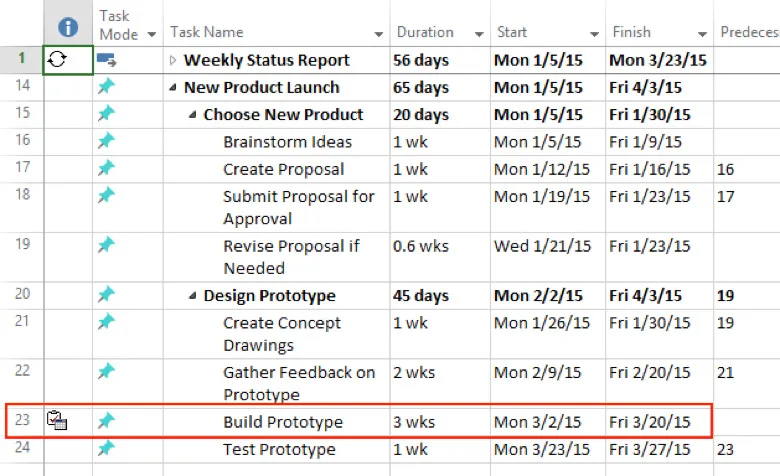Select the row 23 header number

(x=23, y=421)
